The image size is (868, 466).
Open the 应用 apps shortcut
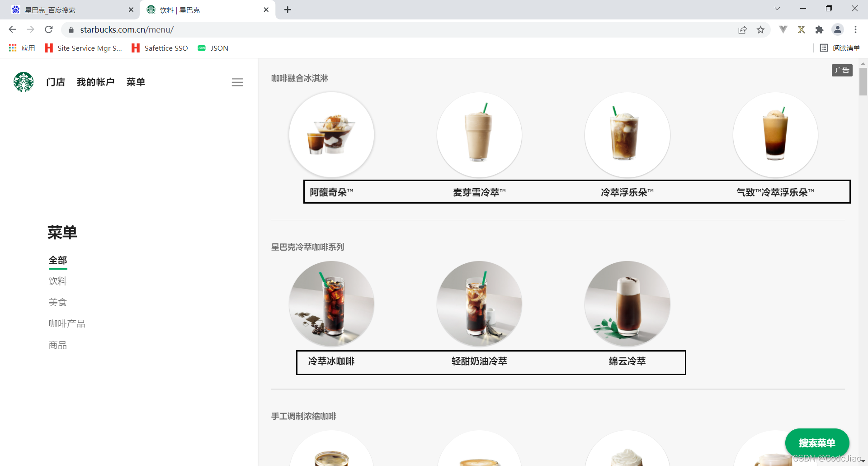tap(22, 48)
